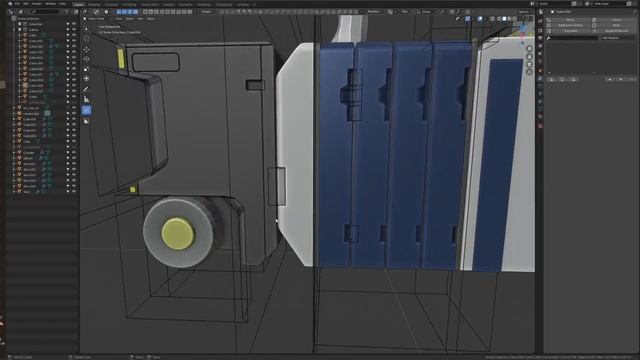Toggle viewport overlays button
Viewport: 640px width, 360px height.
coord(480,19)
